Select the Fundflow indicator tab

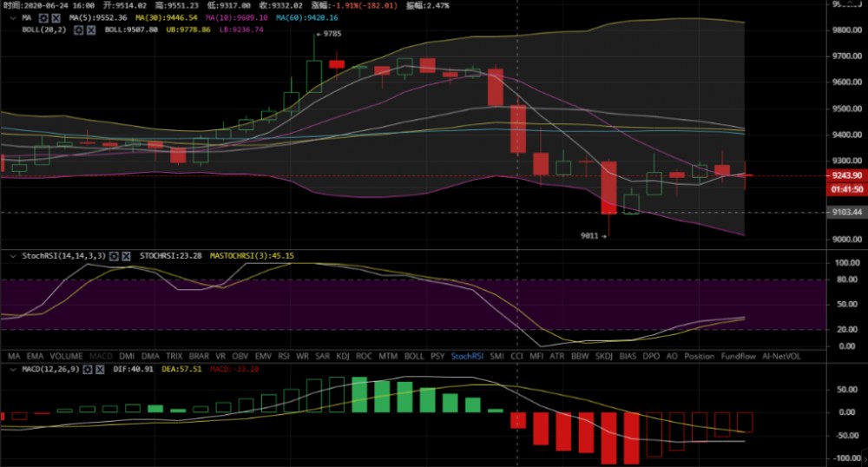pos(738,356)
